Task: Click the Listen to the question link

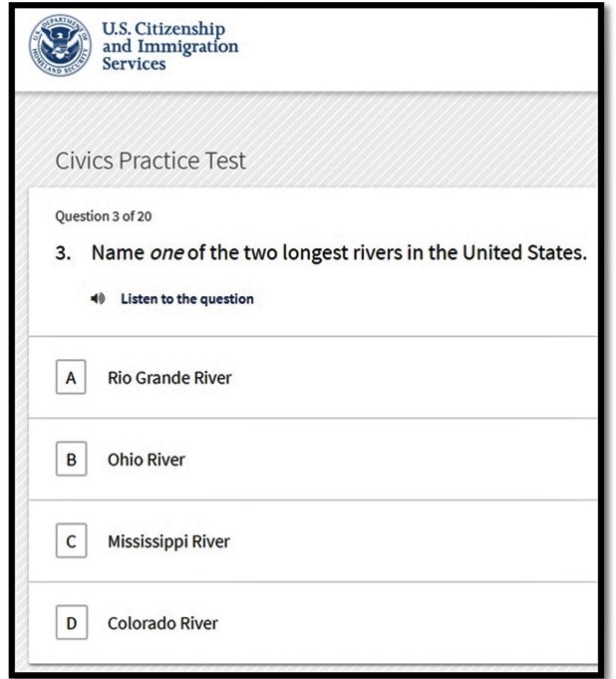Action: click(186, 299)
